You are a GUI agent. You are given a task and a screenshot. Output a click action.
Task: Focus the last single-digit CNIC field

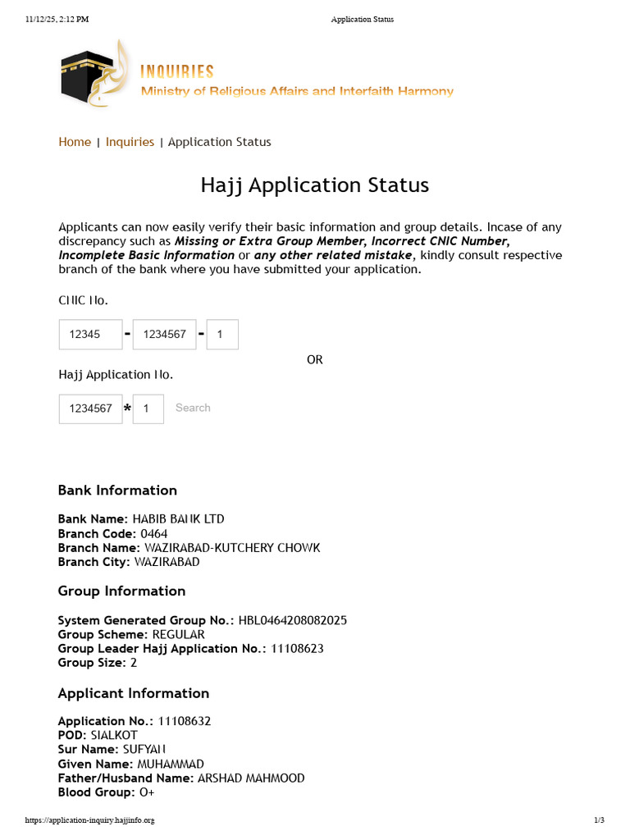pos(222,335)
